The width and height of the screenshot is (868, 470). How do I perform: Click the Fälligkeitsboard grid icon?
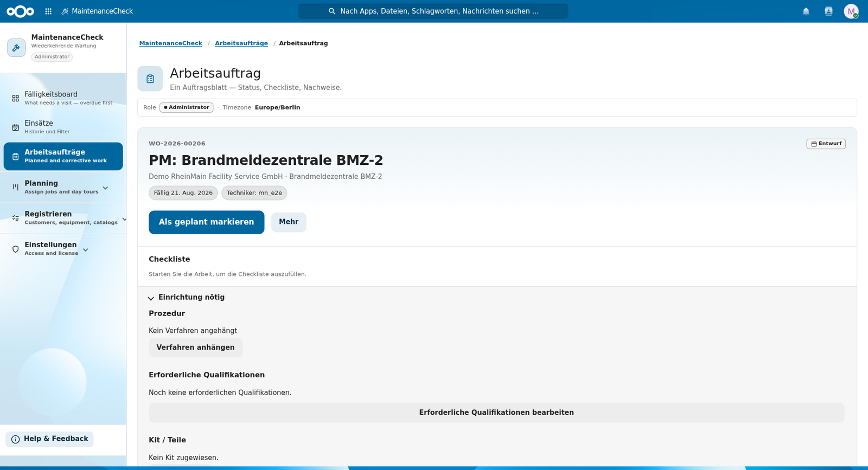click(15, 98)
